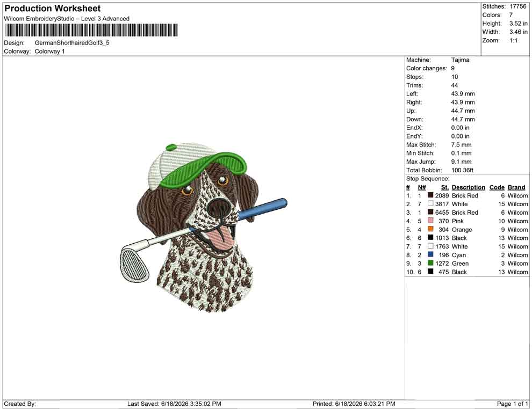Select the 'Colorway 1' value

point(49,52)
